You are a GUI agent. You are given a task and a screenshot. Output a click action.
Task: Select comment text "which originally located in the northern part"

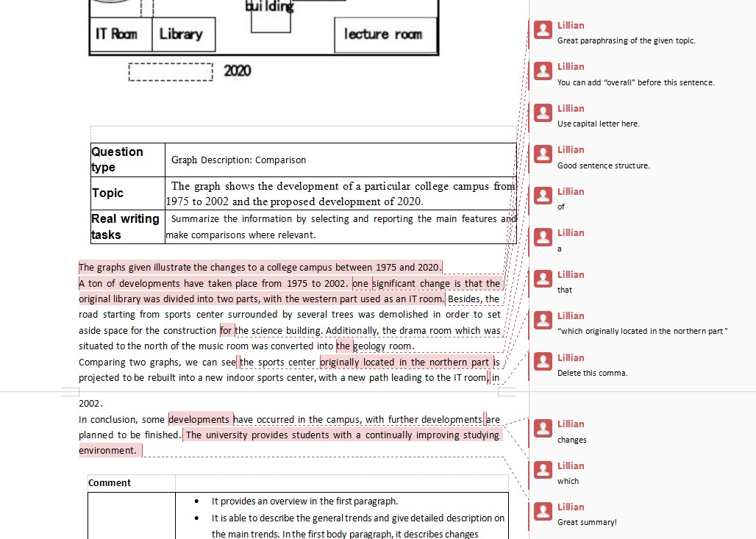click(x=642, y=331)
